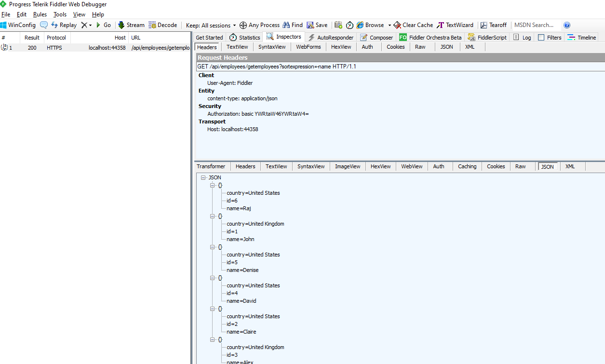Open request WebForms inspector tab
This screenshot has height=364, width=605.
point(309,47)
